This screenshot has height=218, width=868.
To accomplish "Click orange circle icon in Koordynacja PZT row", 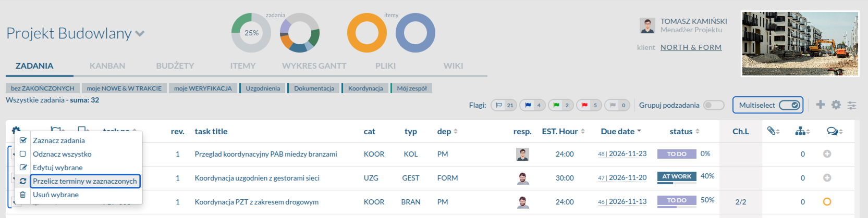I will (x=827, y=202).
